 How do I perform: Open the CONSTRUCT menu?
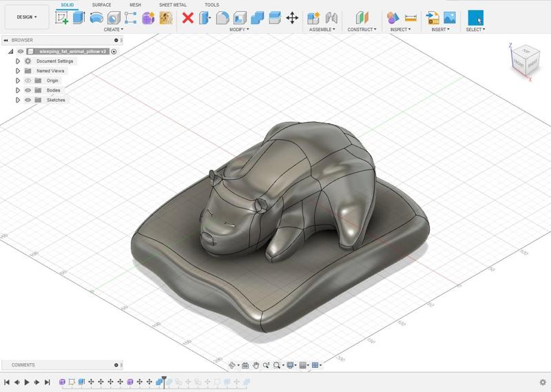tap(362, 30)
